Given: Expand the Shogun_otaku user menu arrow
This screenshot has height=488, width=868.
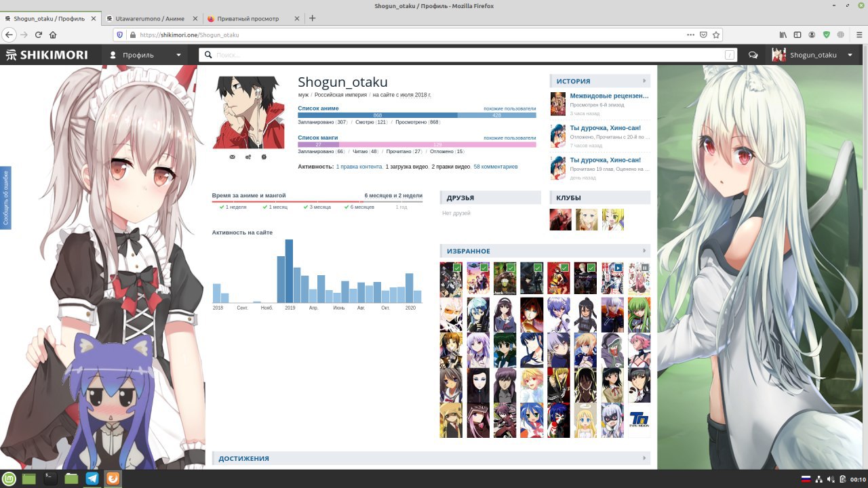Looking at the screenshot, I should pyautogui.click(x=850, y=55).
